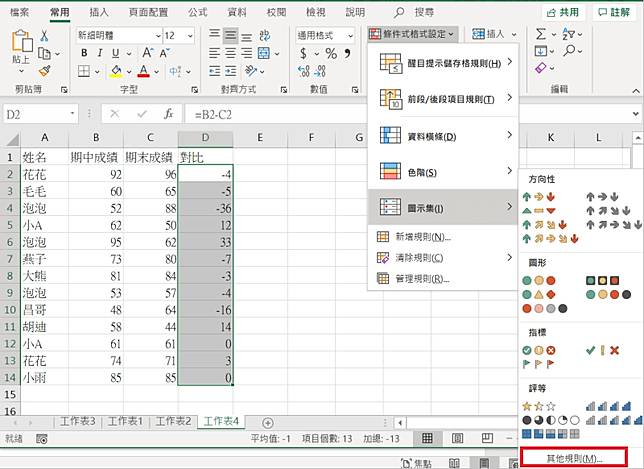
Task: Click the Format Painter brush icon
Action: pos(44,71)
